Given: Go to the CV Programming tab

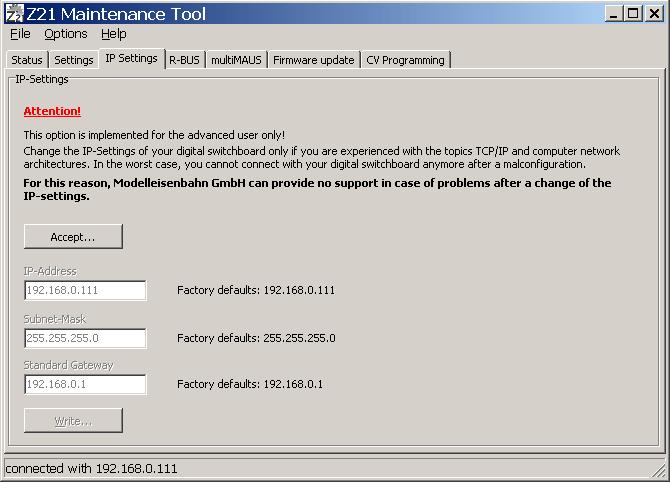Looking at the screenshot, I should click(406, 60).
